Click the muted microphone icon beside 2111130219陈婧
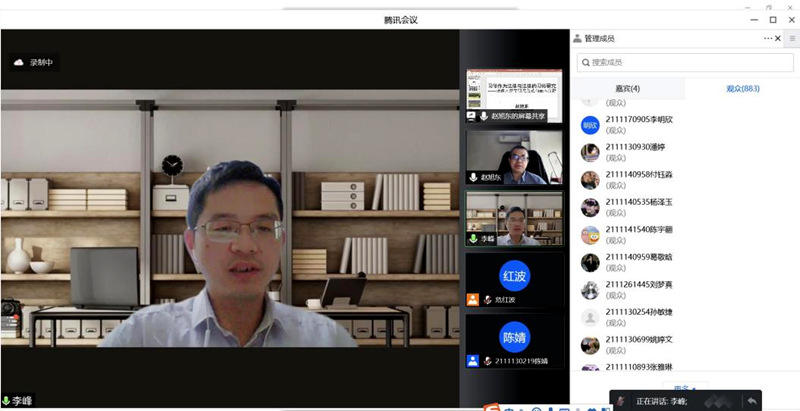The height and width of the screenshot is (411, 800). tap(487, 361)
